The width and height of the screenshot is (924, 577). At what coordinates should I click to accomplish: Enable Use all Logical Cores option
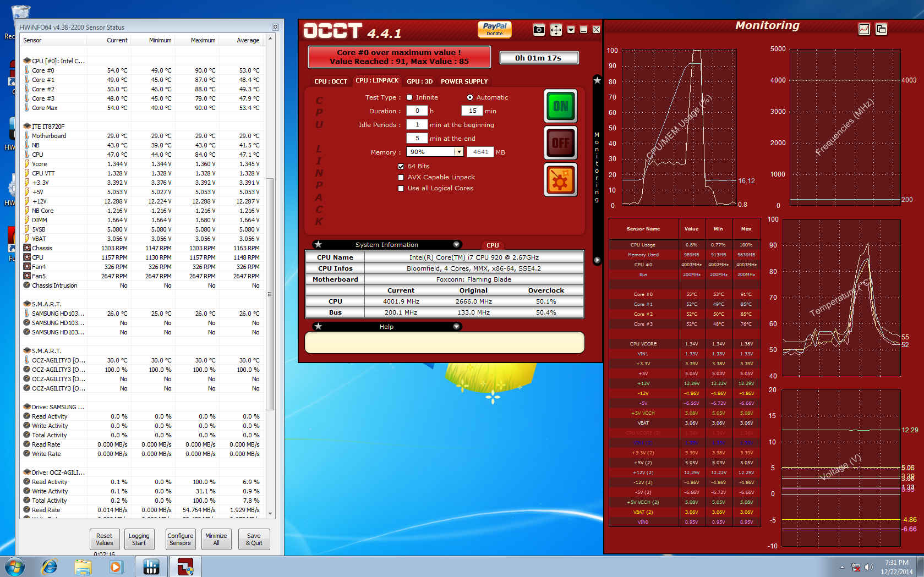click(401, 188)
